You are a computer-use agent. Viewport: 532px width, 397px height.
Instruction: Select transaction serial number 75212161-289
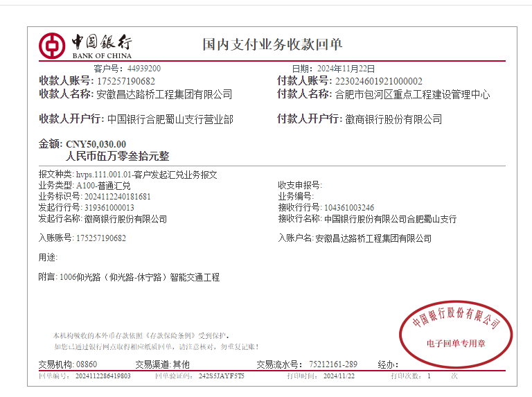coord(332,364)
